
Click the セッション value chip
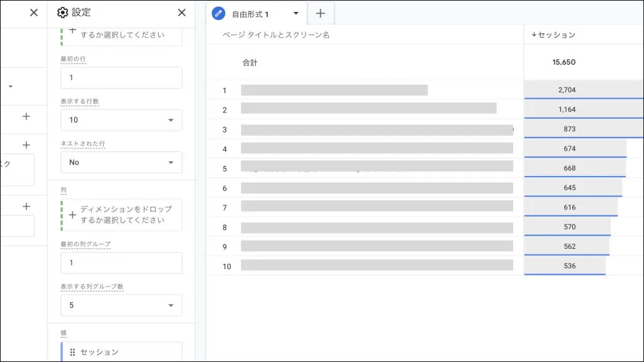coord(121,352)
